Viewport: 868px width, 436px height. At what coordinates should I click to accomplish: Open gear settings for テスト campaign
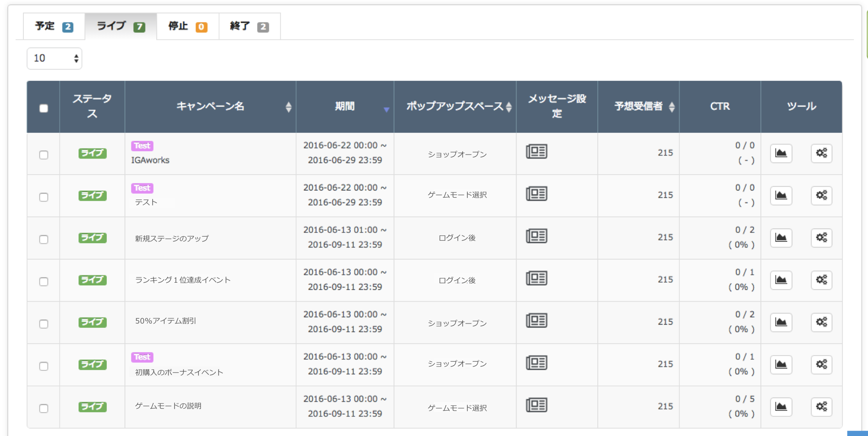point(821,195)
